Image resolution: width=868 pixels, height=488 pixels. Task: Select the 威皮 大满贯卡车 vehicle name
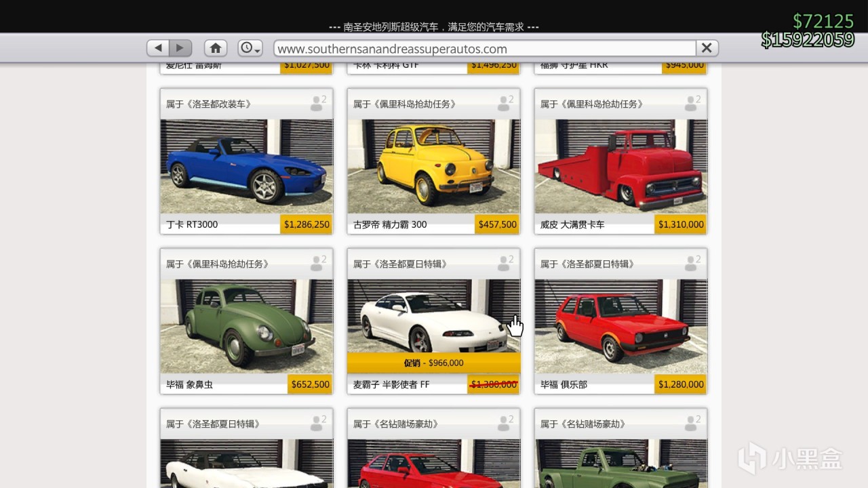[572, 224]
